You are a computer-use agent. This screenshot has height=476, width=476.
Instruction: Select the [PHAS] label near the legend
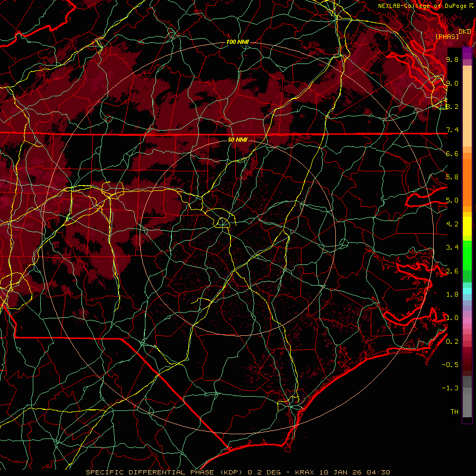(x=447, y=36)
